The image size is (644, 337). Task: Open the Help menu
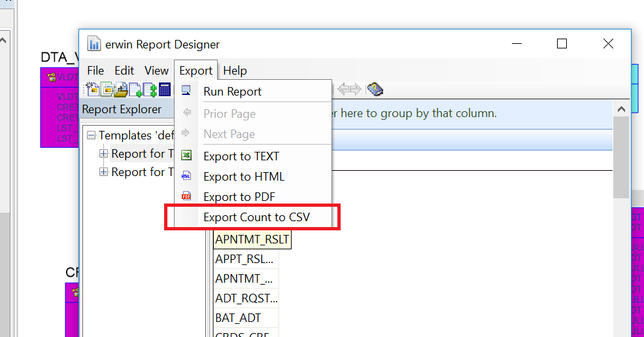point(235,71)
